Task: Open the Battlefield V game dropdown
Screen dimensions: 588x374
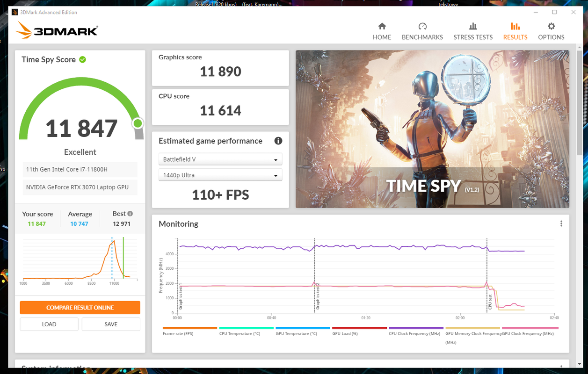Action: [x=220, y=159]
